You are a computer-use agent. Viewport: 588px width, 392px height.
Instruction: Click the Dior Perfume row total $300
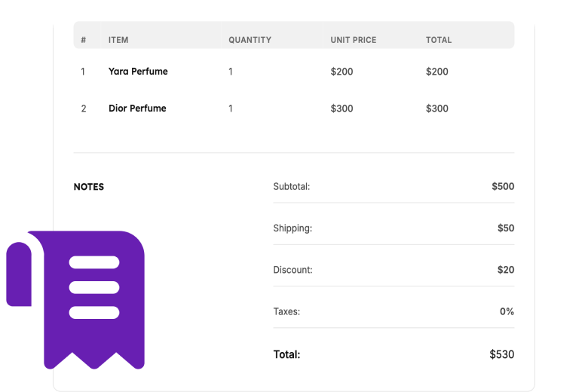(437, 109)
